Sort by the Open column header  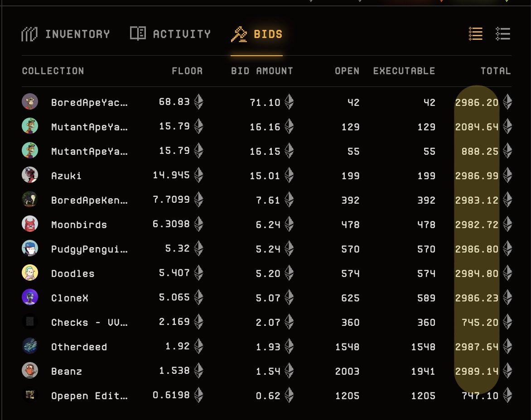tap(347, 71)
